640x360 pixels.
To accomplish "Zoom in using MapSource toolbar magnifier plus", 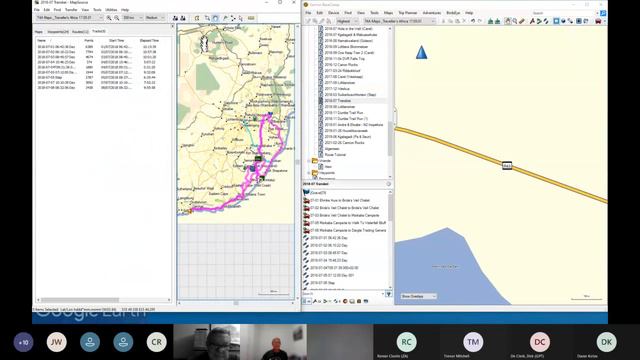I will (x=109, y=18).
